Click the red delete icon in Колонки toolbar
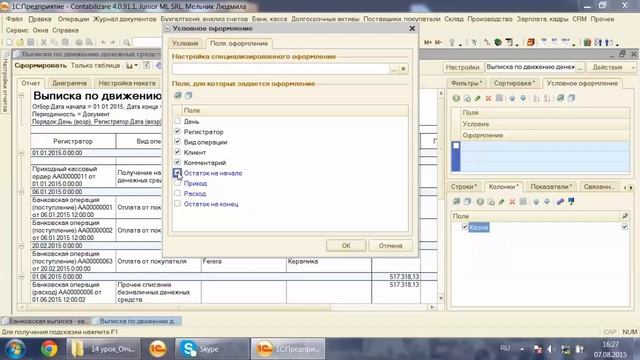Image resolution: width=640 pixels, height=360 pixels. point(512,202)
